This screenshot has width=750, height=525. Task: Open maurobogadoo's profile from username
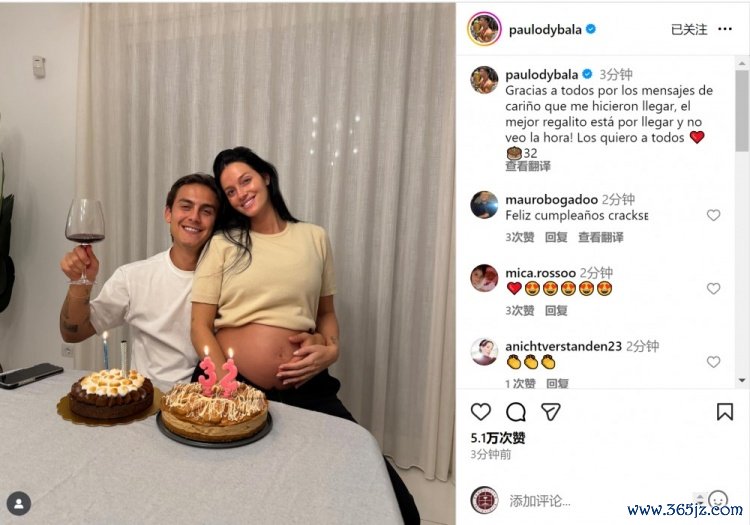(x=551, y=199)
